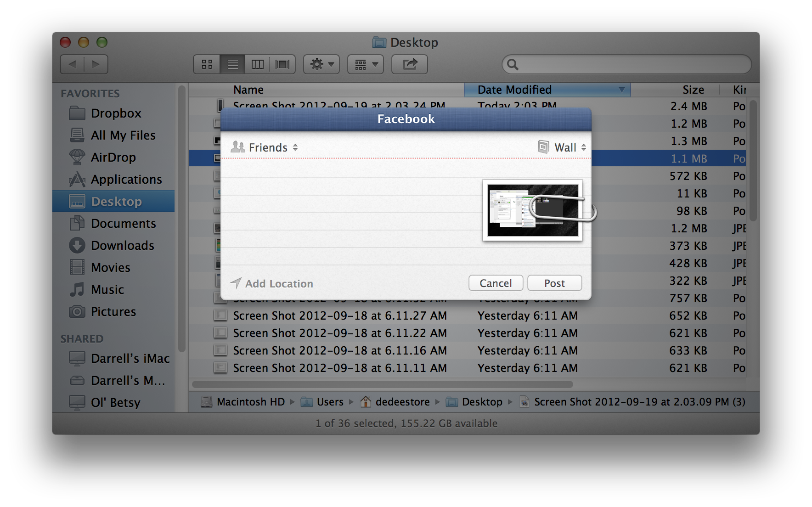Open the Wall destination dropdown

pos(562,147)
